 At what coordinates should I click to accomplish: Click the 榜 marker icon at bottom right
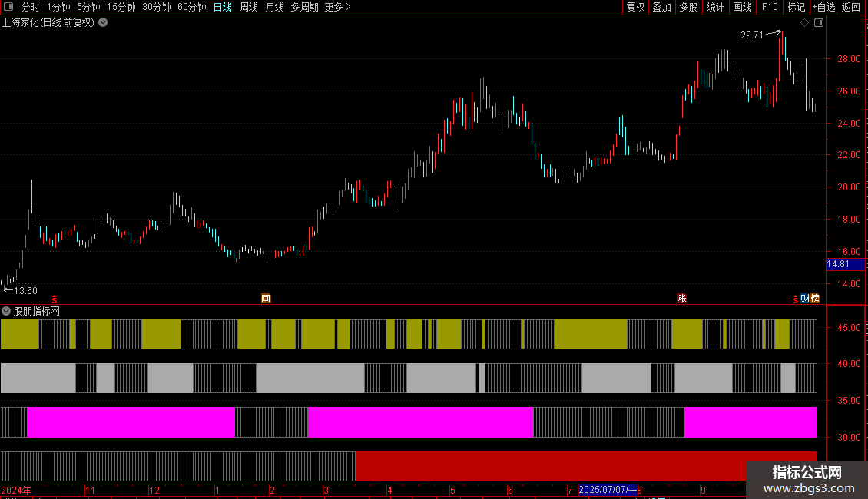(x=814, y=298)
